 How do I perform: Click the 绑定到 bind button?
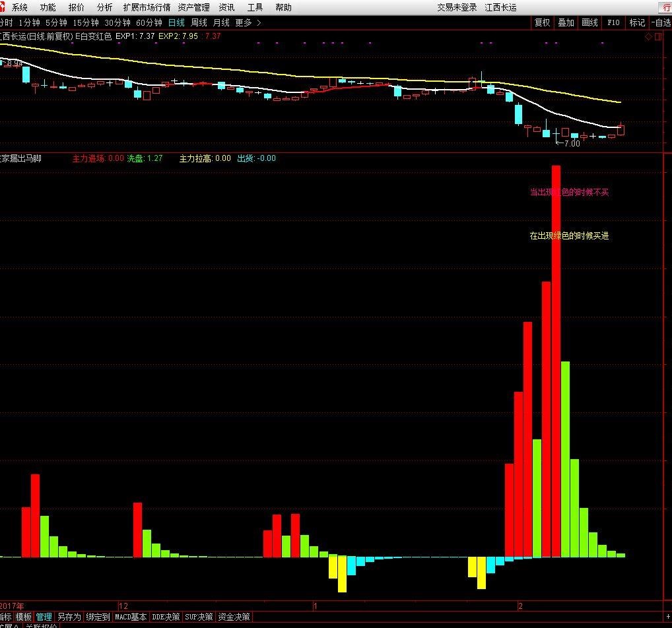[98, 617]
